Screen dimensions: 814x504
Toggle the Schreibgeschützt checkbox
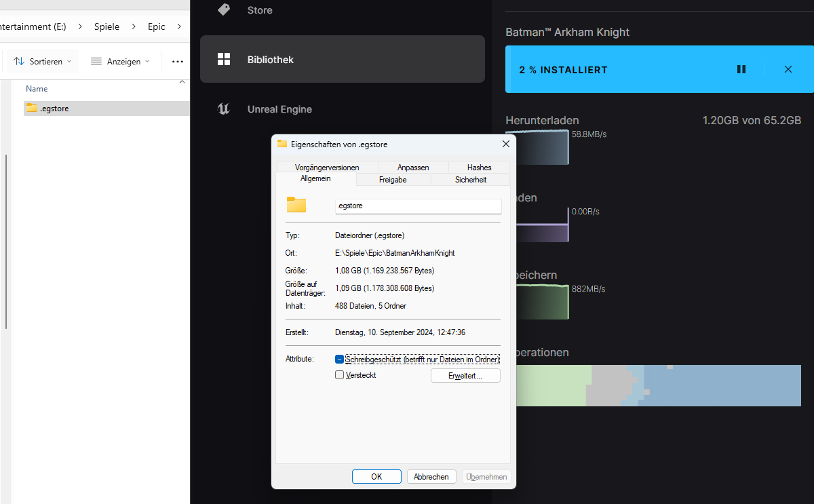(x=340, y=359)
